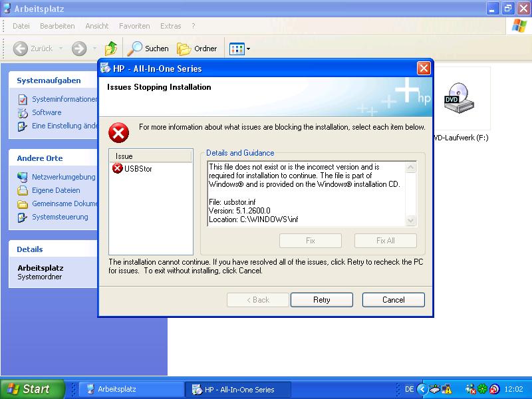Open the Systemsteuerung link

click(x=60, y=217)
